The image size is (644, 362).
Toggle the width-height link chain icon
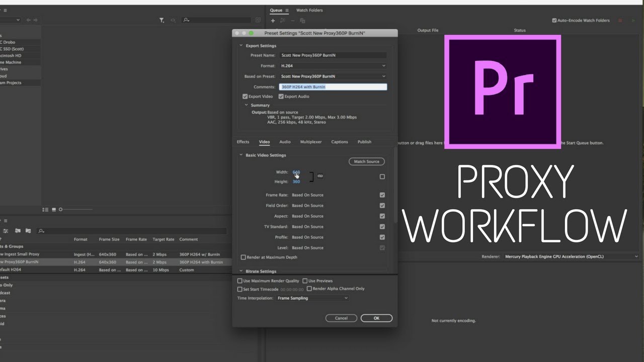[x=320, y=176]
